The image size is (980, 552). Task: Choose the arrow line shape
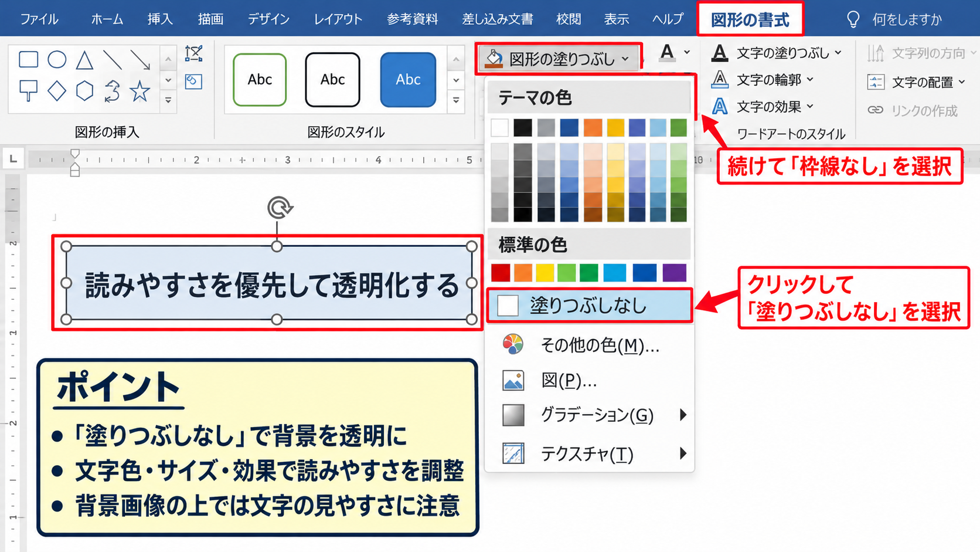pos(140,59)
